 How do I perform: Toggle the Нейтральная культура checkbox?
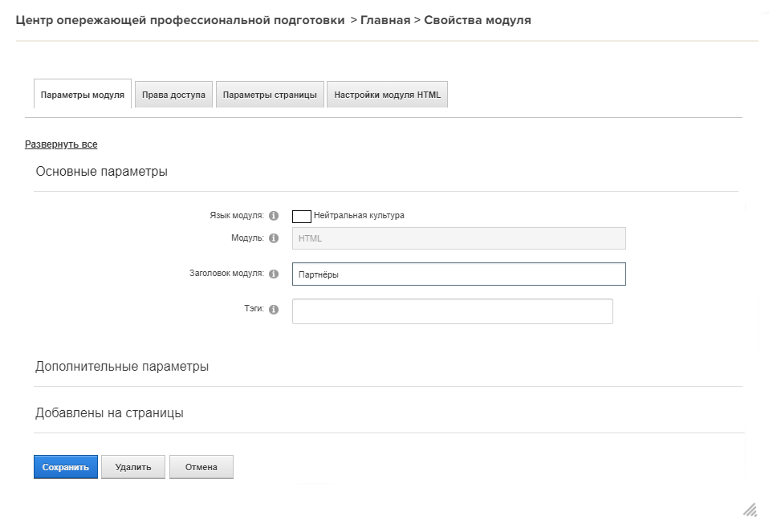(302, 216)
